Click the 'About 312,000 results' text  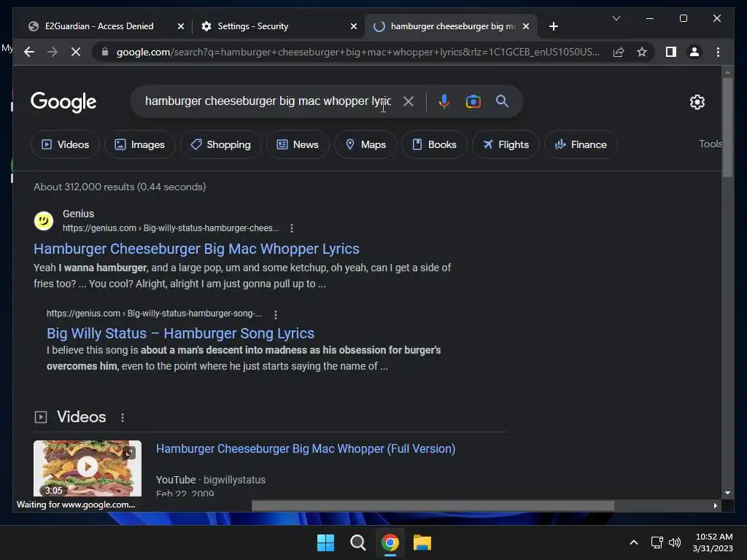(120, 187)
